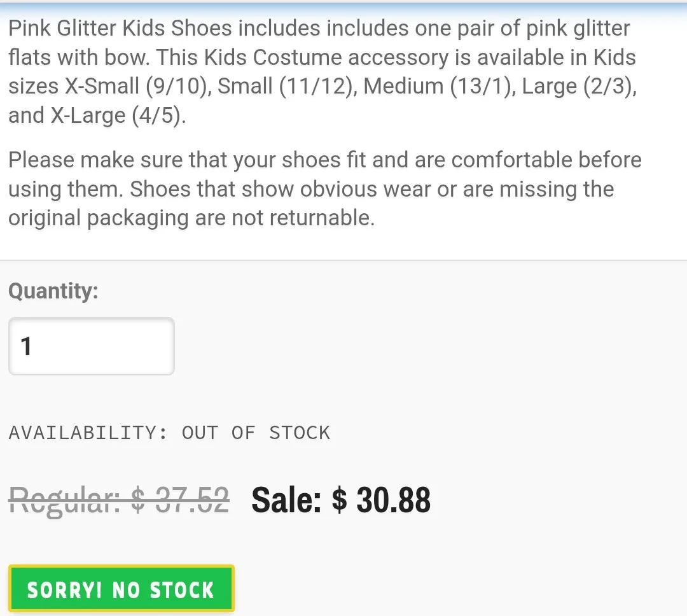Click the AVAILABILITY: OUT OF STOCK text
This screenshot has height=616, width=687.
point(169,432)
